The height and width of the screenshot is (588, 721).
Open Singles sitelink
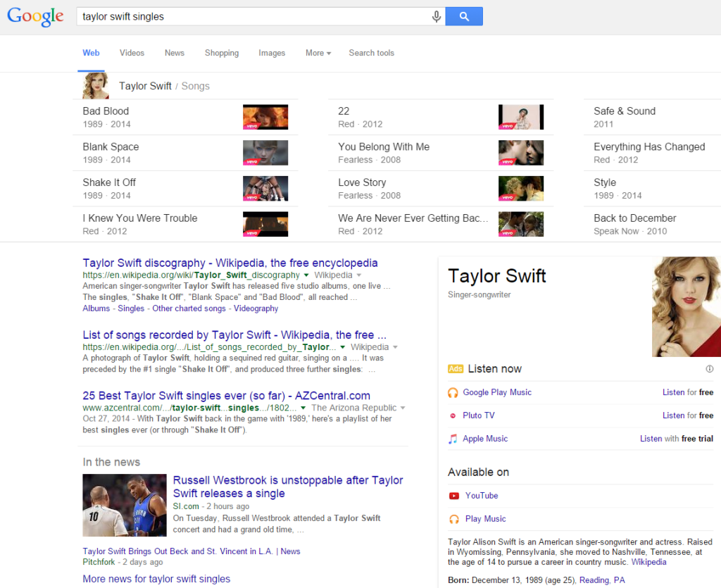coord(131,308)
